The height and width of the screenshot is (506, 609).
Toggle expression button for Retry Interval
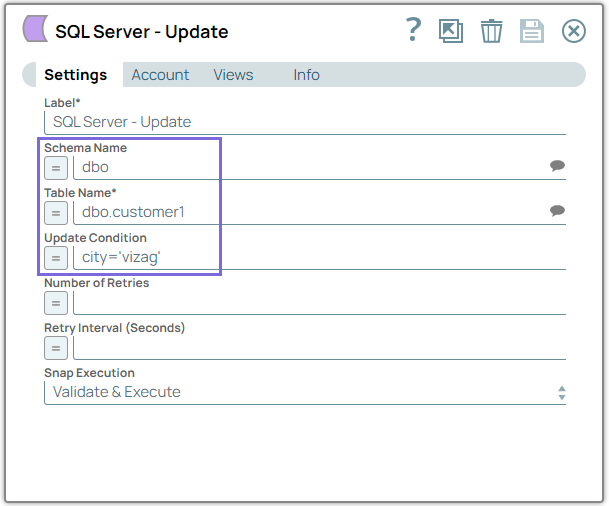coord(56,348)
